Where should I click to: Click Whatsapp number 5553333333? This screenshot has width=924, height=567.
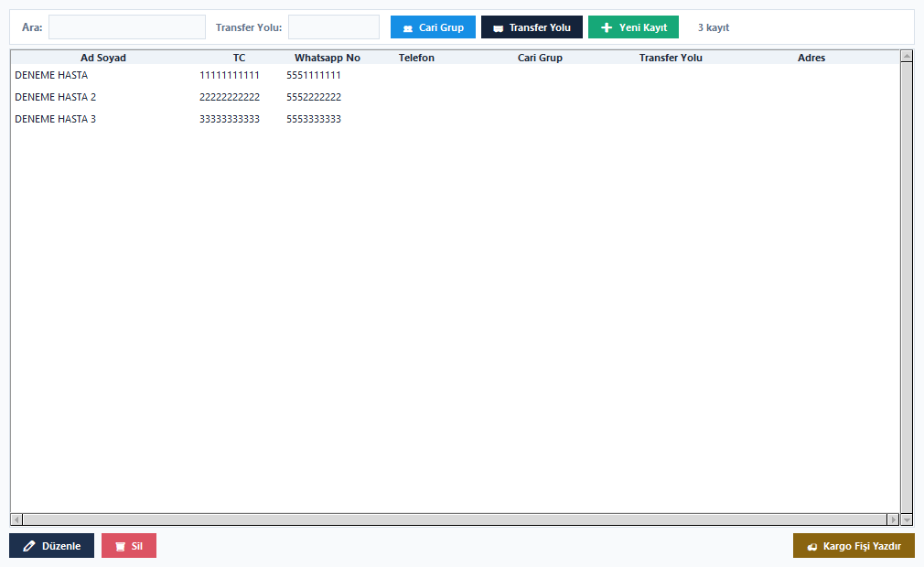pos(314,119)
